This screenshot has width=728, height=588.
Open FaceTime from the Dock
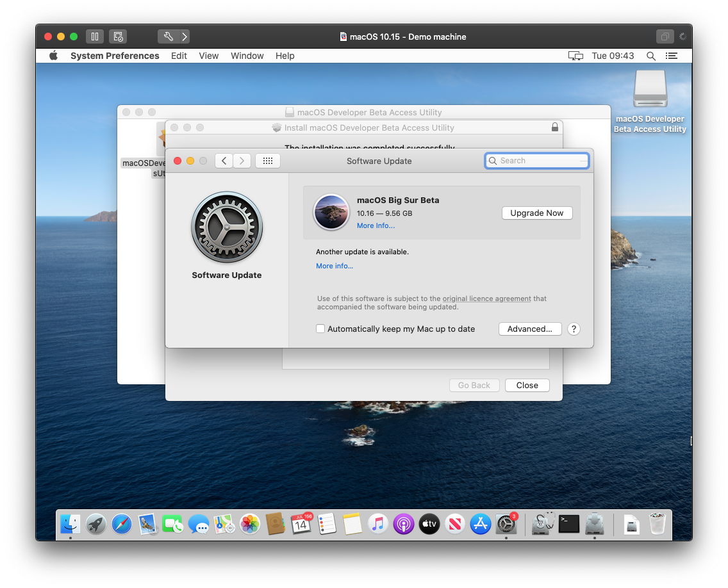pyautogui.click(x=173, y=525)
